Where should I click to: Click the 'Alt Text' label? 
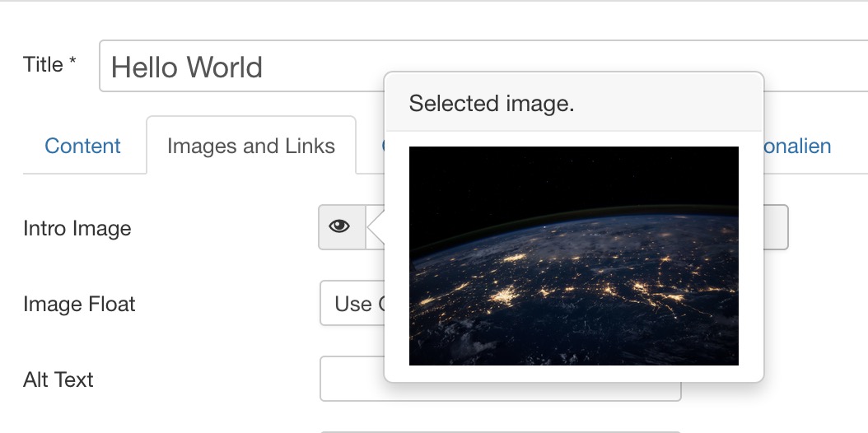[x=58, y=379]
